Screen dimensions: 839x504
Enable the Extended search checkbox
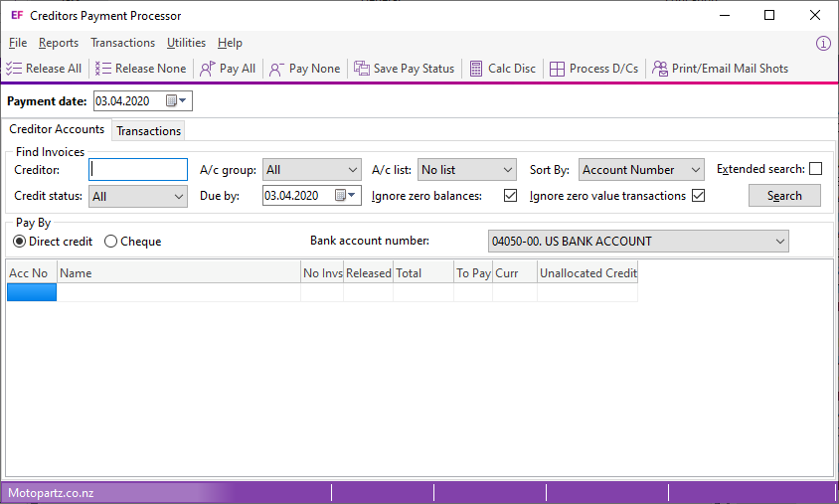[x=815, y=169]
